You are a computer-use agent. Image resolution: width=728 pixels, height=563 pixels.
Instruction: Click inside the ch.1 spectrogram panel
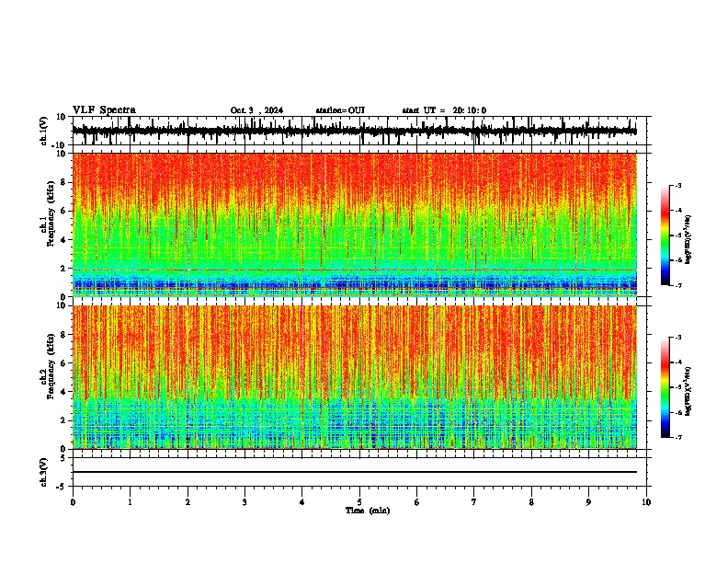[355, 224]
